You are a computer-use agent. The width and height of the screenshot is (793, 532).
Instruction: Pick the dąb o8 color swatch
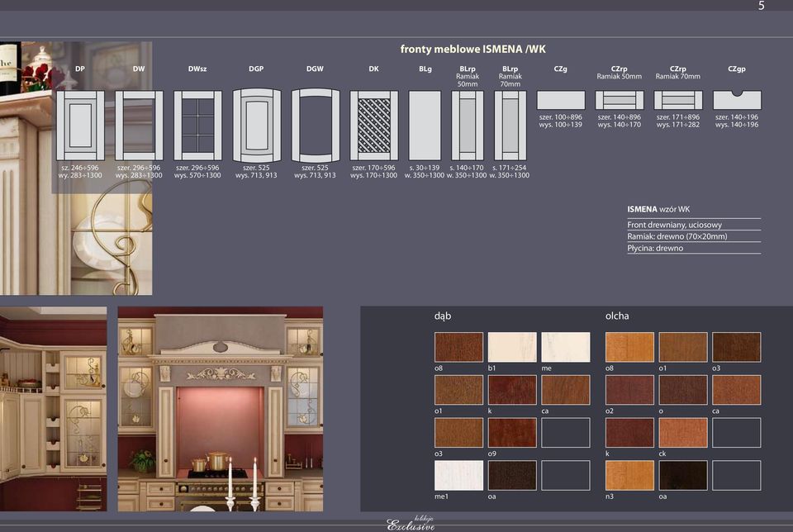pos(458,347)
